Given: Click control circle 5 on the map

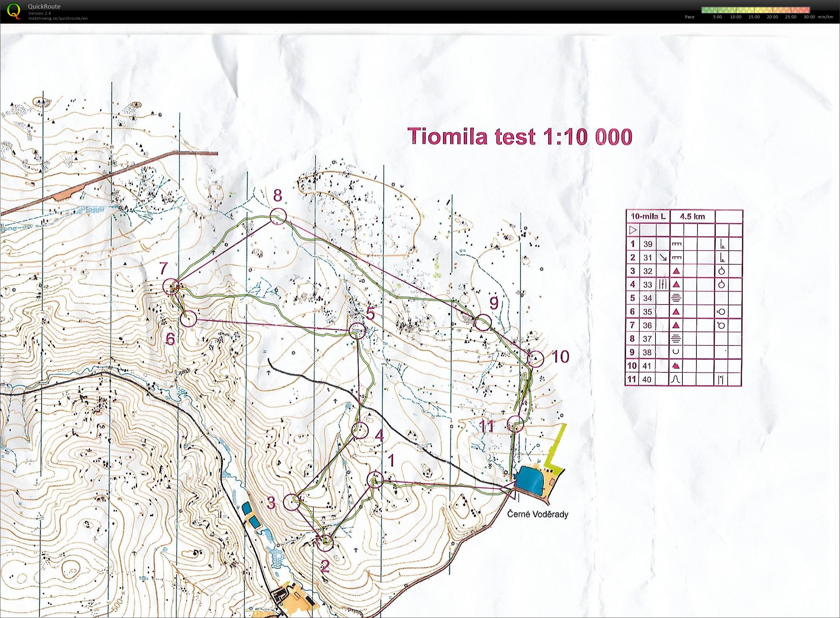Looking at the screenshot, I should click(x=357, y=331).
